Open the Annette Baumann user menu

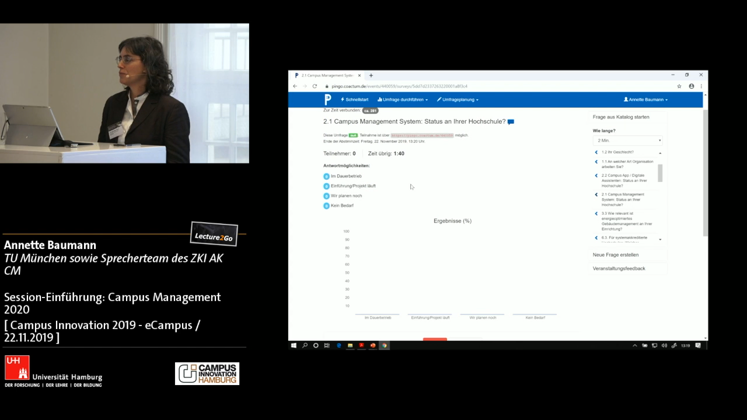pos(645,100)
